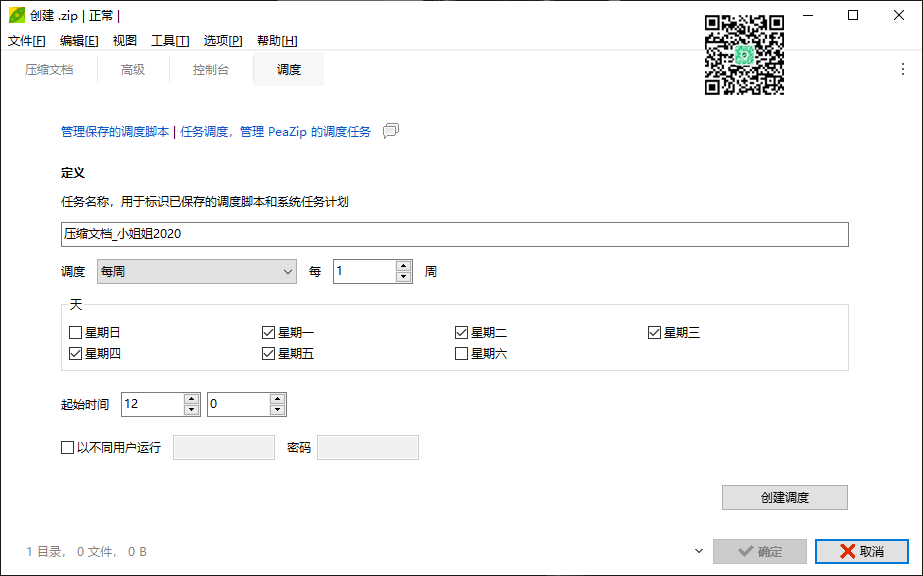
Task: Open the 帮助 menu
Action: pos(277,41)
